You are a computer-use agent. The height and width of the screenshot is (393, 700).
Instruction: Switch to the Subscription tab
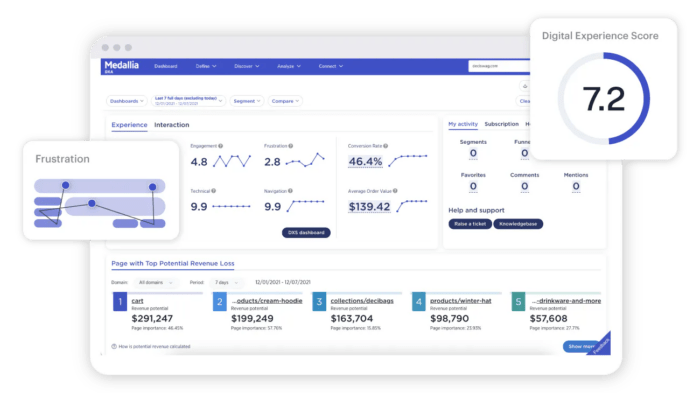501,124
